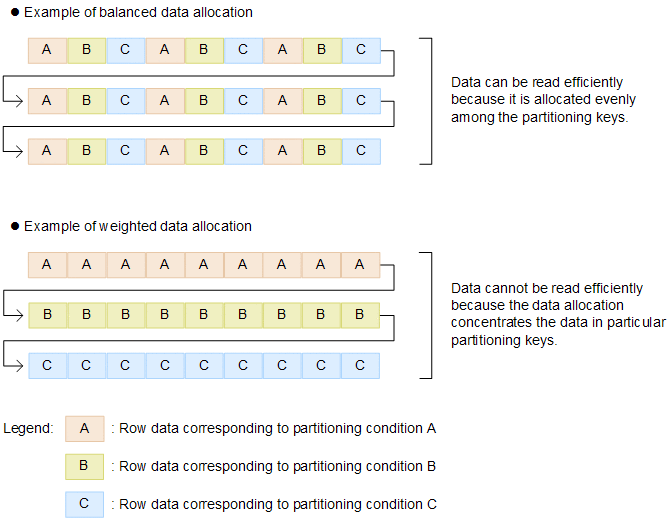672x520 pixels.
Task: Click the arrowhead entering the third balanced row
Action: pyautogui.click(x=22, y=151)
